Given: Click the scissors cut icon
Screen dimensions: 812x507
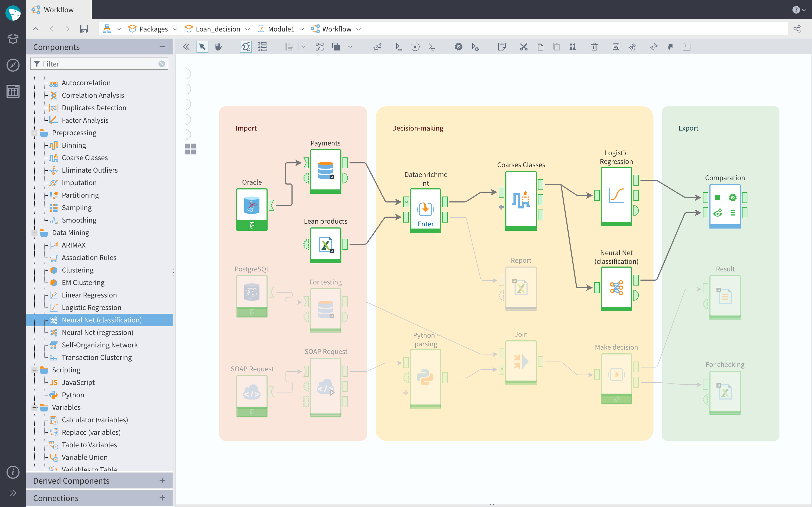Looking at the screenshot, I should point(523,47).
